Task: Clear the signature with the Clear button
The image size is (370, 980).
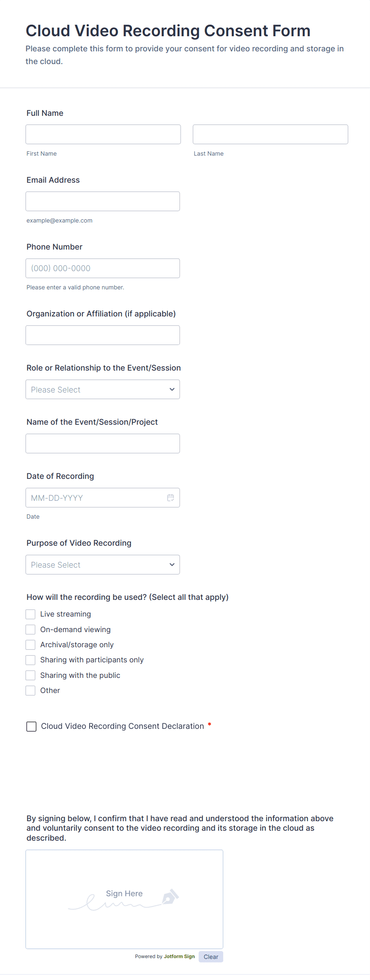Action: point(211,957)
